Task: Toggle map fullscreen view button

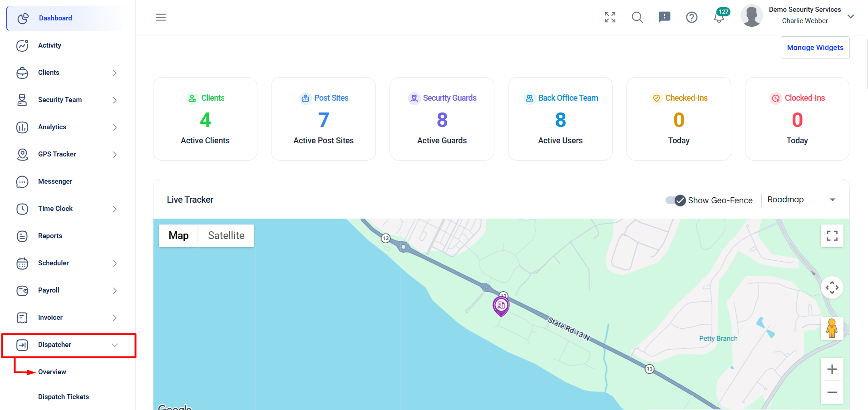Action: [832, 236]
